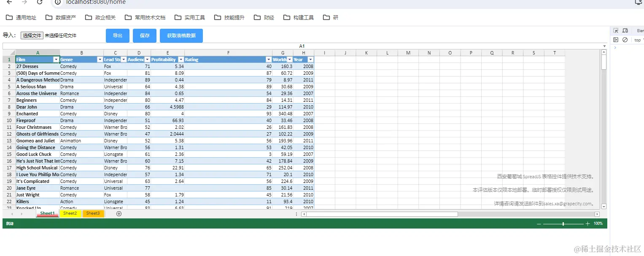This screenshot has height=256, width=644.
Task: Click the 获取表格数据 button
Action: point(181,35)
